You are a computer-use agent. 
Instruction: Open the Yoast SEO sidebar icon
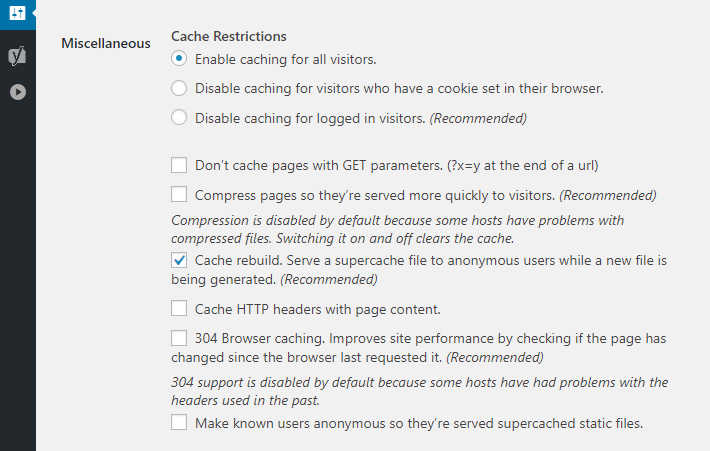[17, 55]
